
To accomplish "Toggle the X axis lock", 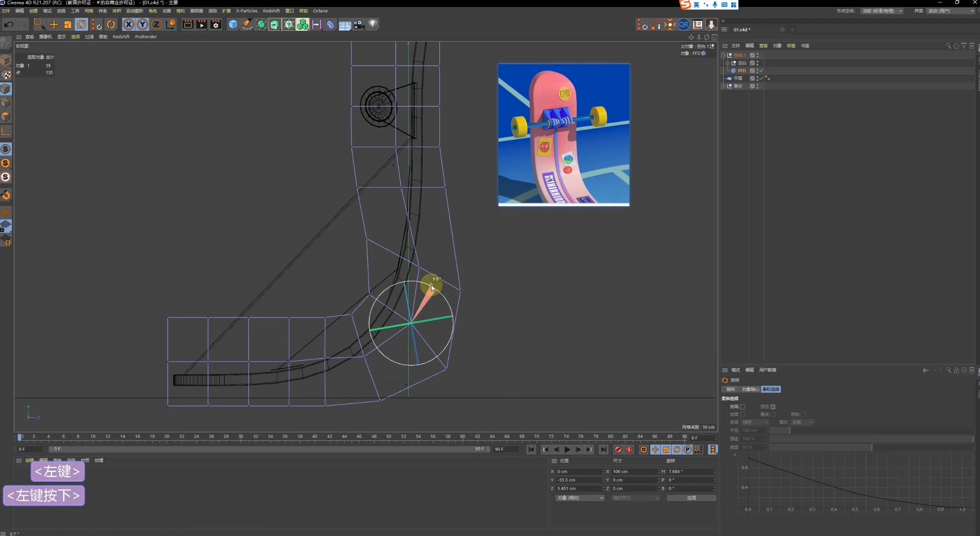I will coord(128,24).
